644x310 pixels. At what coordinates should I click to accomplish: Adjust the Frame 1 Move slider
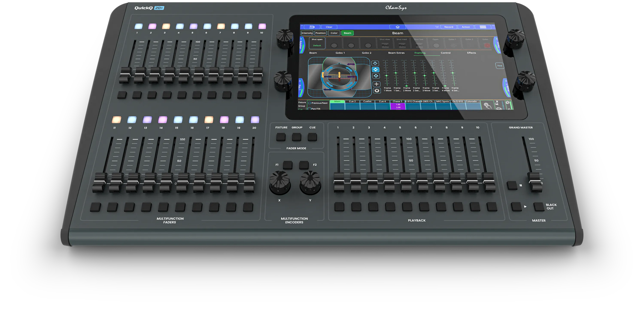pyautogui.click(x=386, y=76)
